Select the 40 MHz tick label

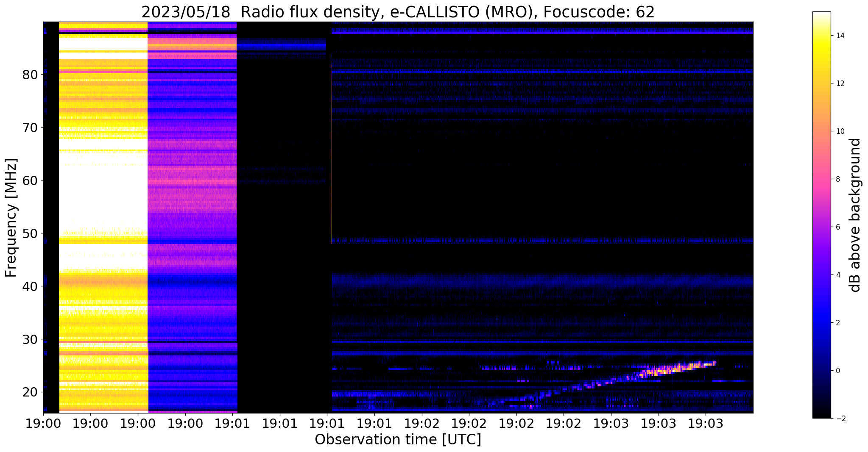(29, 286)
